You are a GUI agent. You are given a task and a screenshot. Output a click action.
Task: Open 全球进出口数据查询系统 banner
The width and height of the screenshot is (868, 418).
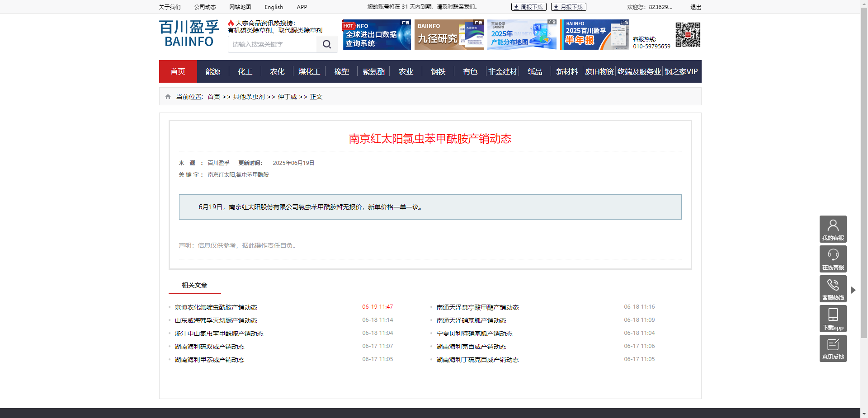pos(376,34)
